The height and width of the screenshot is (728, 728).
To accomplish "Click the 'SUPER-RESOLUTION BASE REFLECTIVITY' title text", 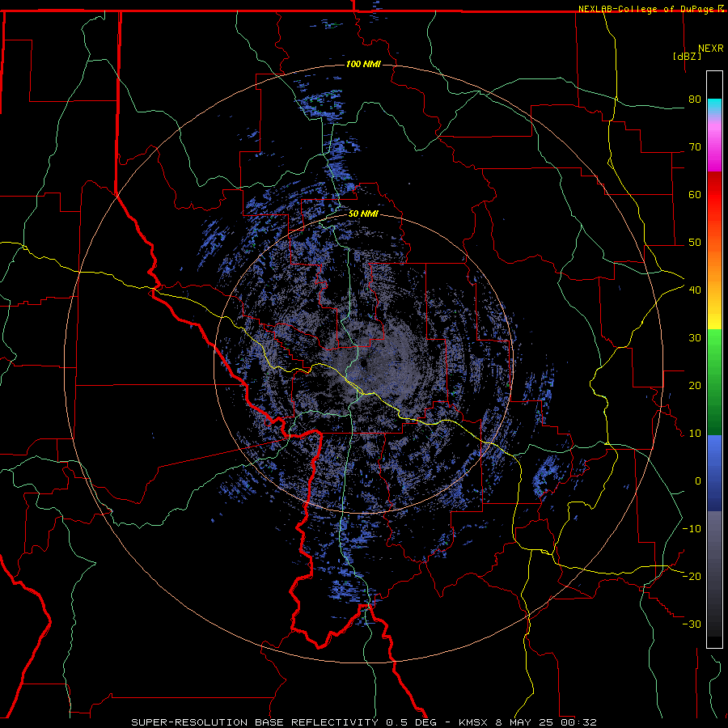I will click(255, 722).
